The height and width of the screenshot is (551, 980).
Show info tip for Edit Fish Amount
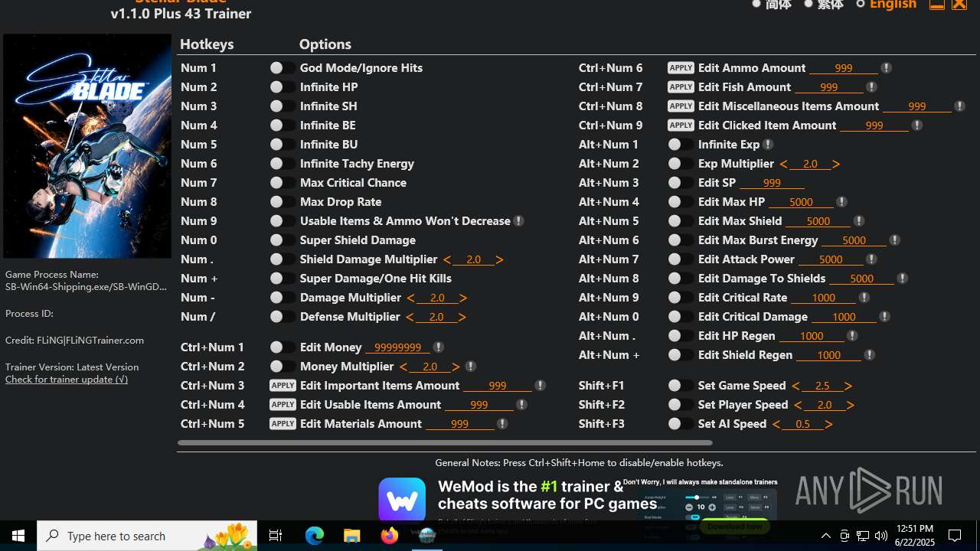tap(871, 87)
